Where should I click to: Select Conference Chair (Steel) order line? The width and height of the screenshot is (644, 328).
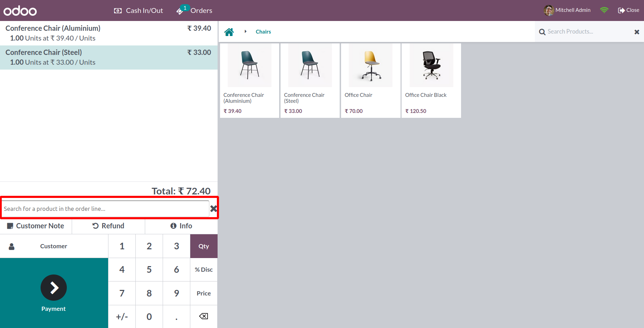109,57
